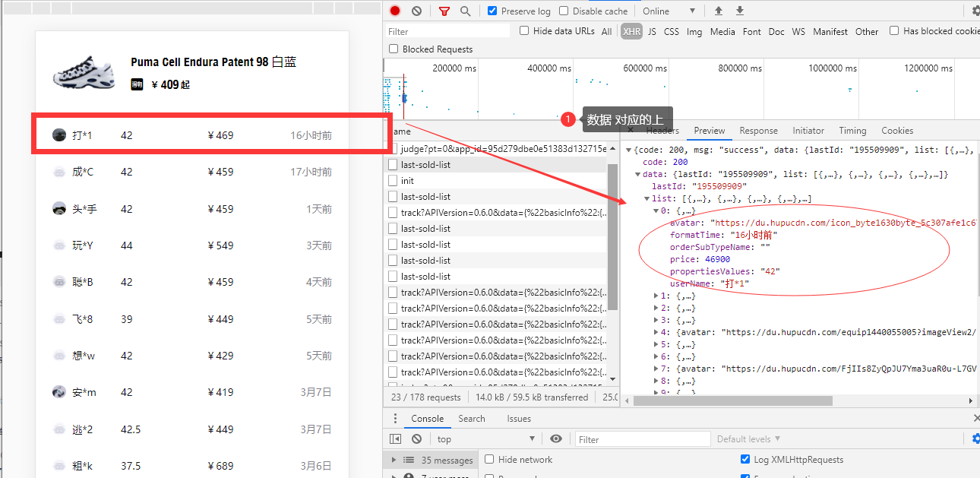Uncheck Log XMLHttpRequests
Image resolution: width=980 pixels, height=478 pixels.
[745, 459]
